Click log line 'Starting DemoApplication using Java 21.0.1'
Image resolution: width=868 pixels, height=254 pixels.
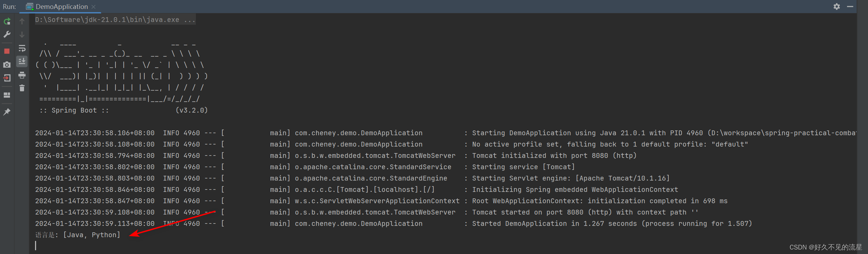click(x=664, y=133)
